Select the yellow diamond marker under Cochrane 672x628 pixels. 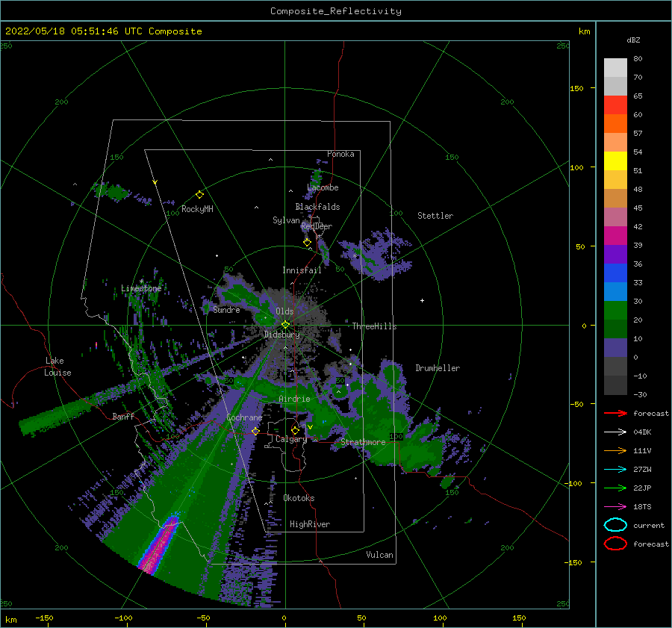(x=255, y=431)
